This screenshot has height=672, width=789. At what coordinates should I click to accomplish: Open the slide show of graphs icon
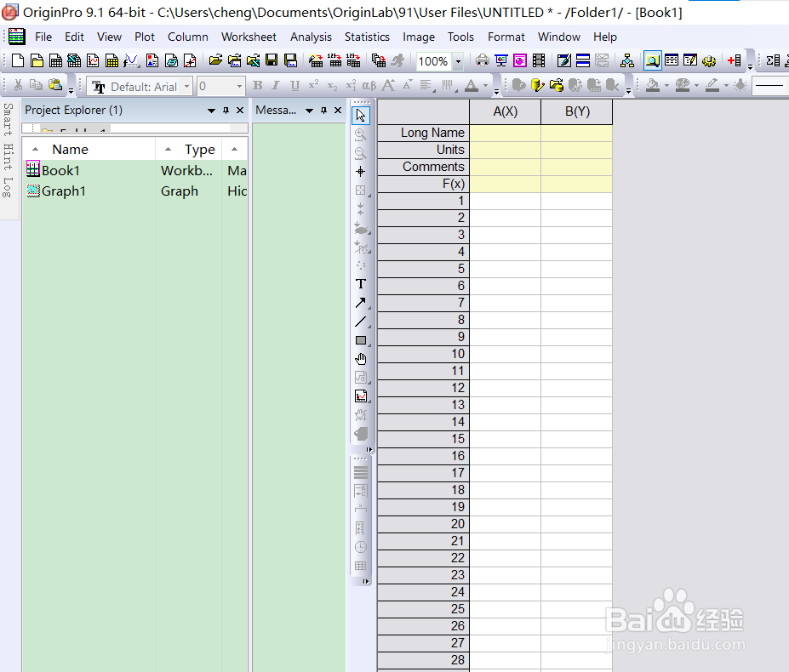(501, 61)
